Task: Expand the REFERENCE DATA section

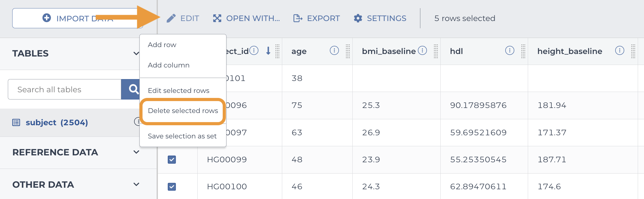Action: pos(136,152)
